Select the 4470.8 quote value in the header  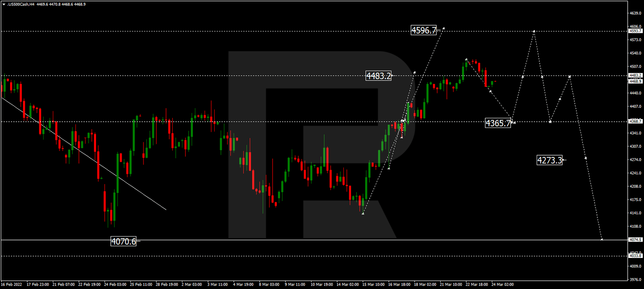click(55, 4)
